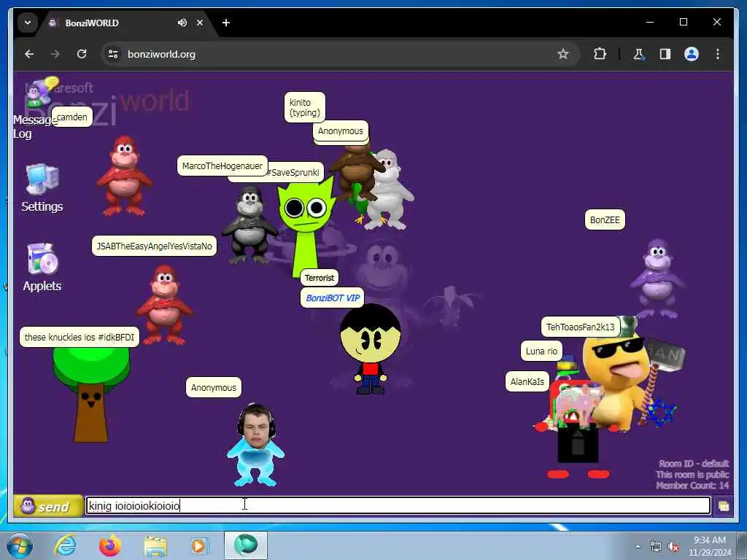Open Windows Media Player from taskbar
Viewport: 747px width, 560px height.
(198, 545)
